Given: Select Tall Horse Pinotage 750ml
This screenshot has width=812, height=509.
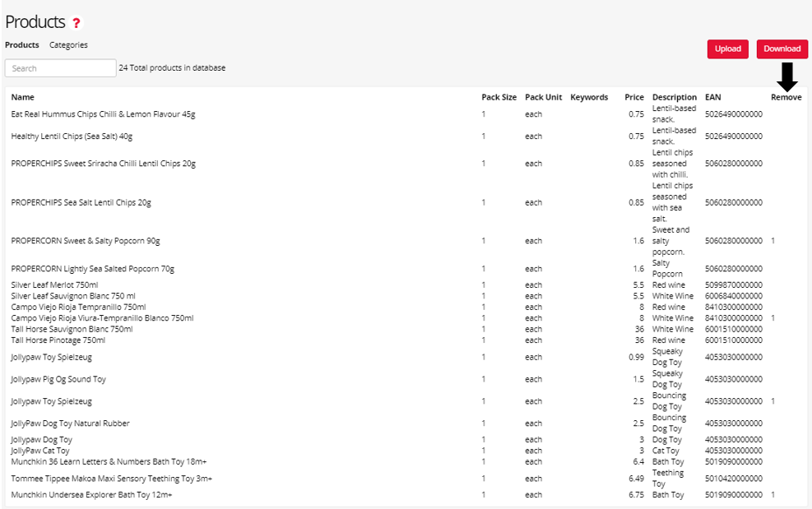Looking at the screenshot, I should (x=58, y=340).
